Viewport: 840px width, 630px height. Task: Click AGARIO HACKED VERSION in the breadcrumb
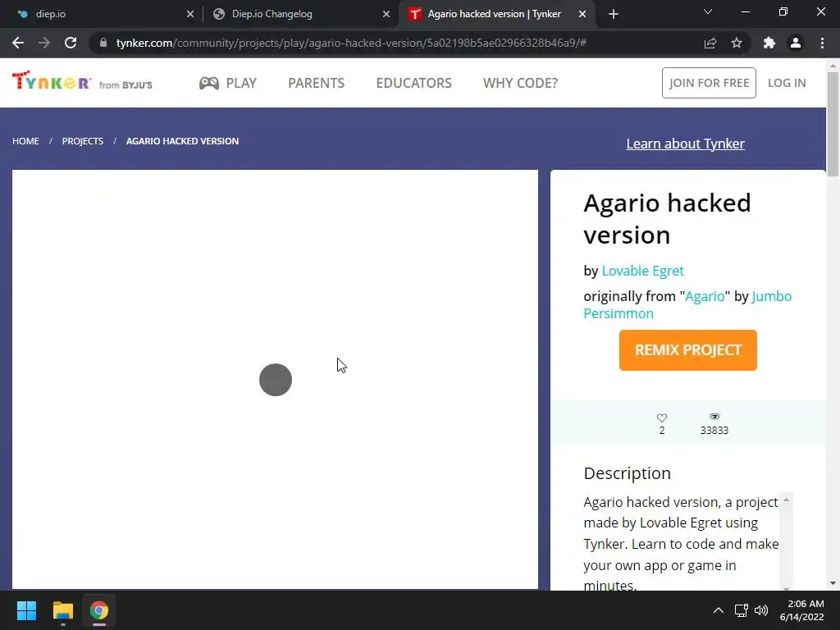182,141
